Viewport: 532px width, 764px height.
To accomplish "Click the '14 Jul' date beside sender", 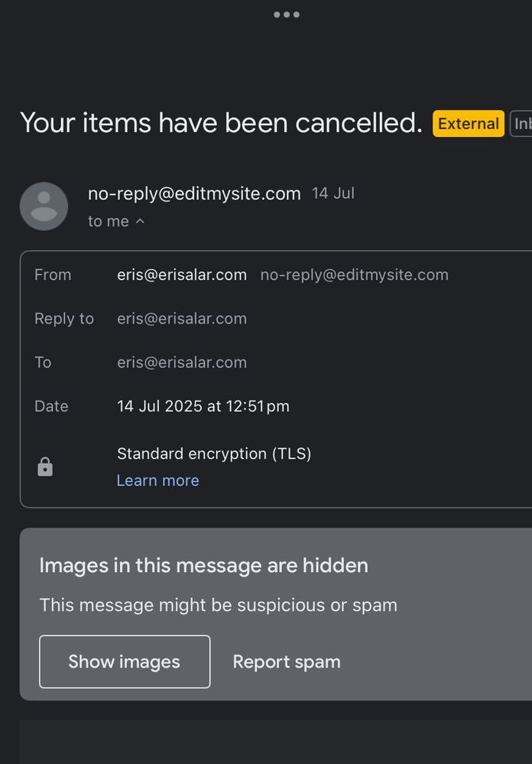I will point(333,193).
